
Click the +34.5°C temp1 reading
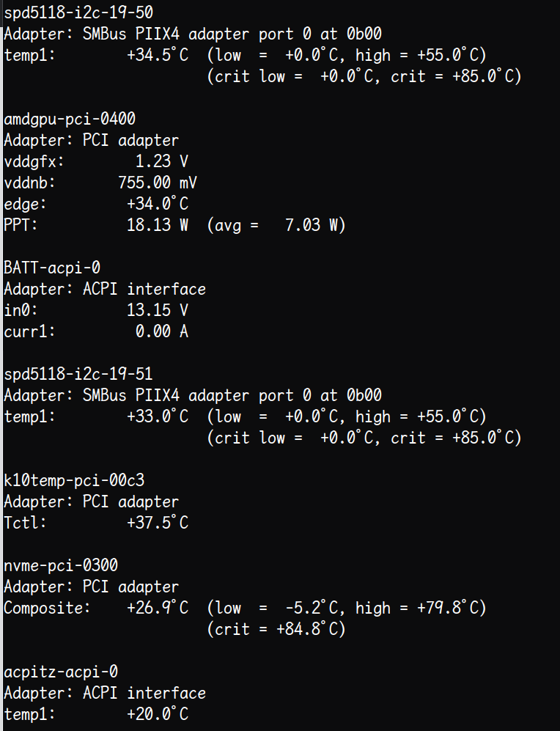[x=158, y=55]
